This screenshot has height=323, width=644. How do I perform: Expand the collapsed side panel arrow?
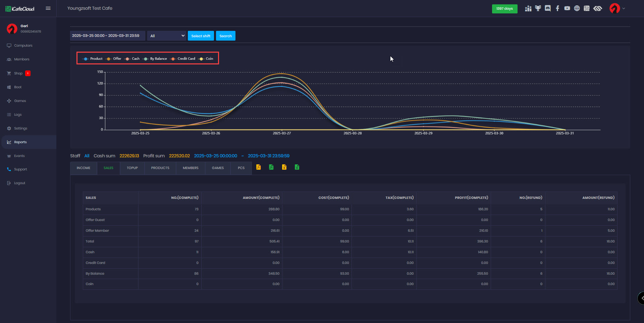tap(641, 298)
